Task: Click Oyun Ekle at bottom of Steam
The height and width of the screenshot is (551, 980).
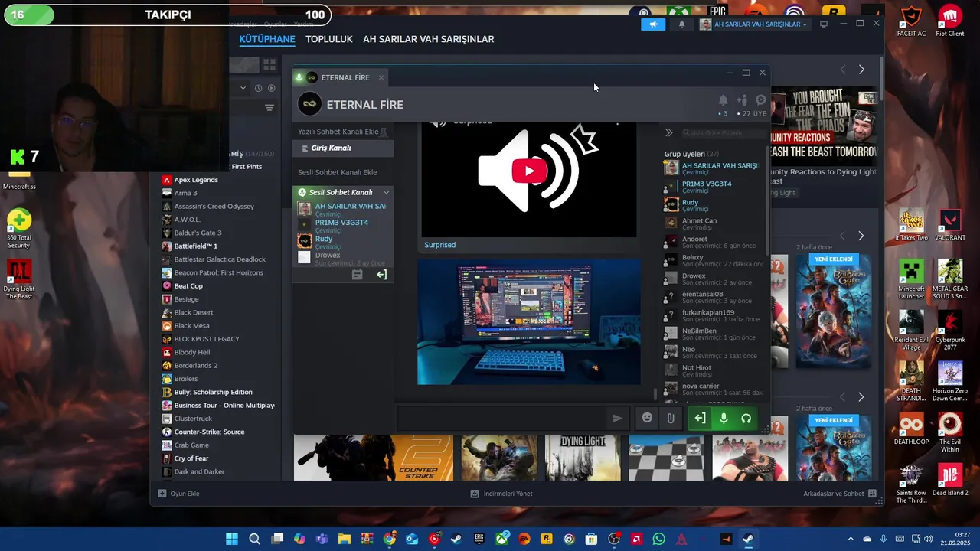Action: pos(179,494)
